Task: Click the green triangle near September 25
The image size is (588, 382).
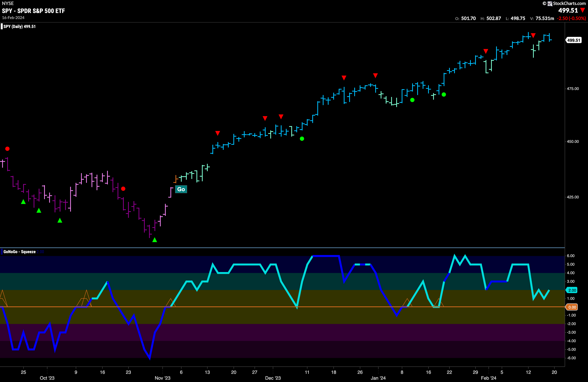Action: pos(23,202)
